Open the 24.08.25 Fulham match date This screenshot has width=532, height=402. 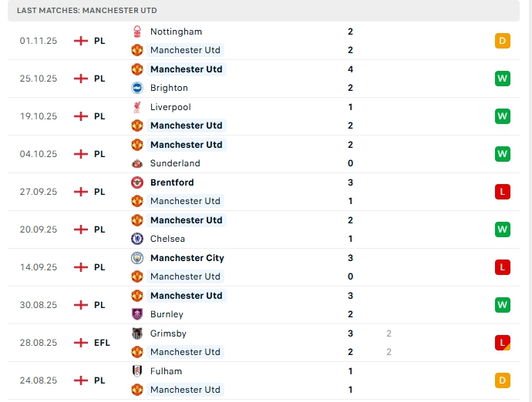(39, 380)
